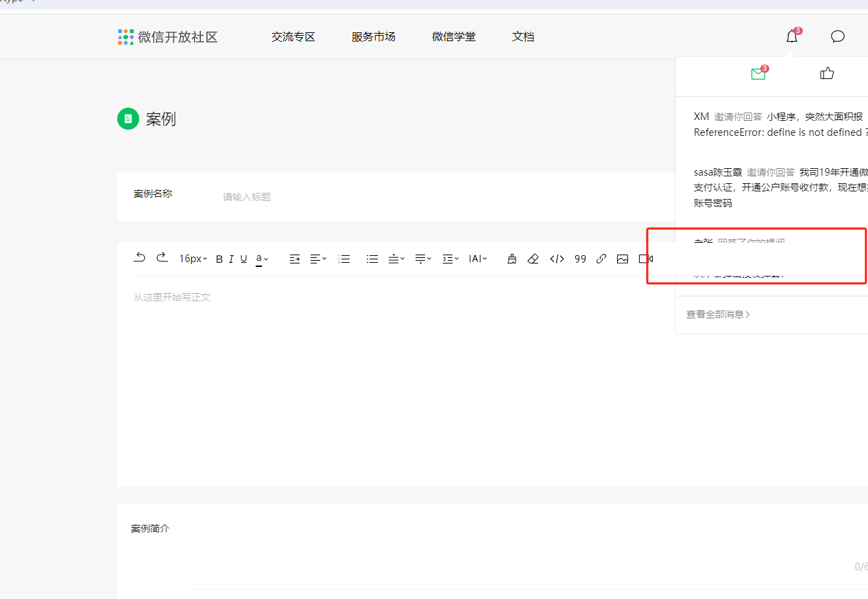Open the notification bell icon
The height and width of the screenshot is (599, 868).
(x=792, y=36)
